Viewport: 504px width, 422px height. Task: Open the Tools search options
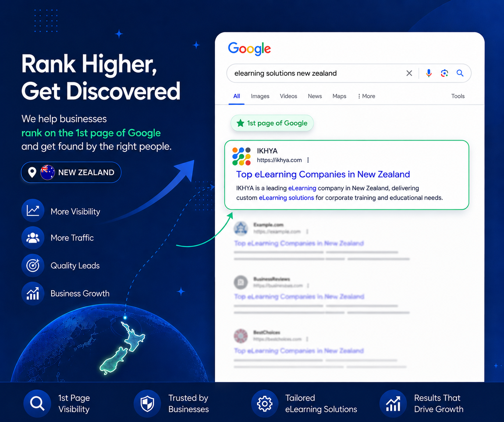[458, 96]
